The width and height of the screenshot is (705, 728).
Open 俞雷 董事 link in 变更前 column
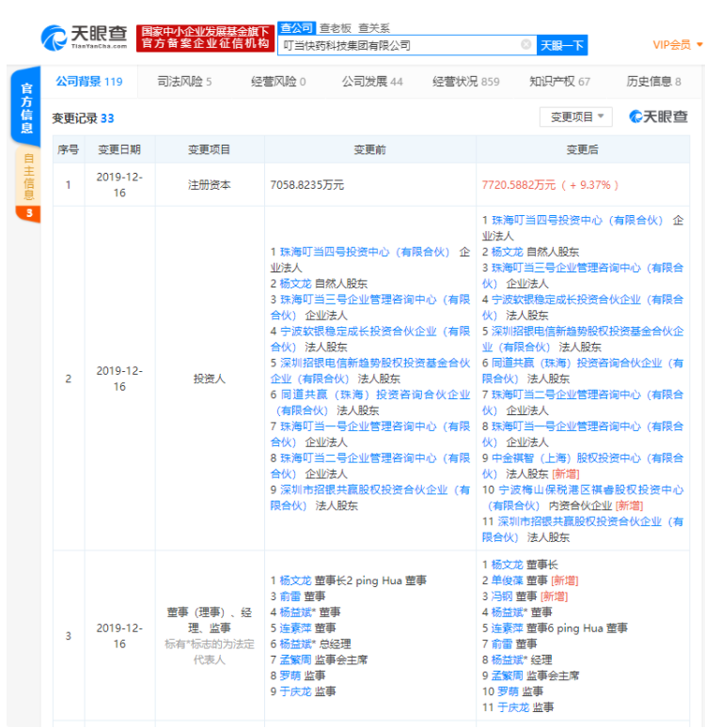pyautogui.click(x=290, y=596)
